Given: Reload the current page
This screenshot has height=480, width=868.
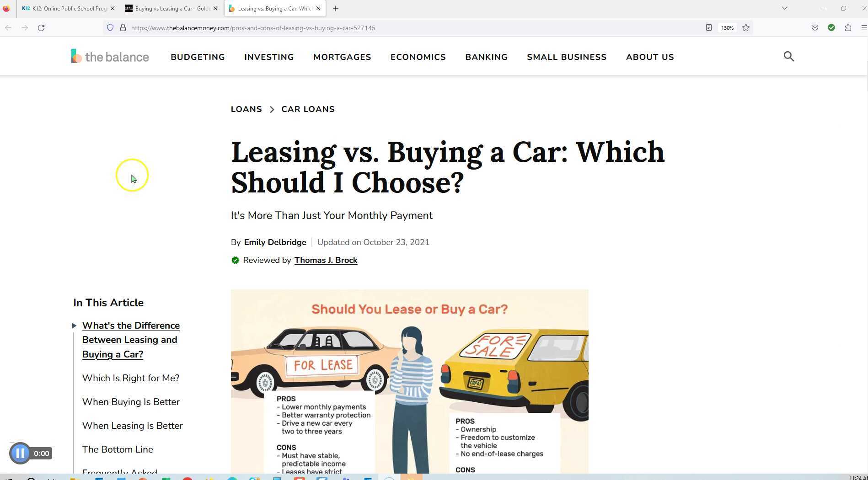Looking at the screenshot, I should (x=41, y=27).
